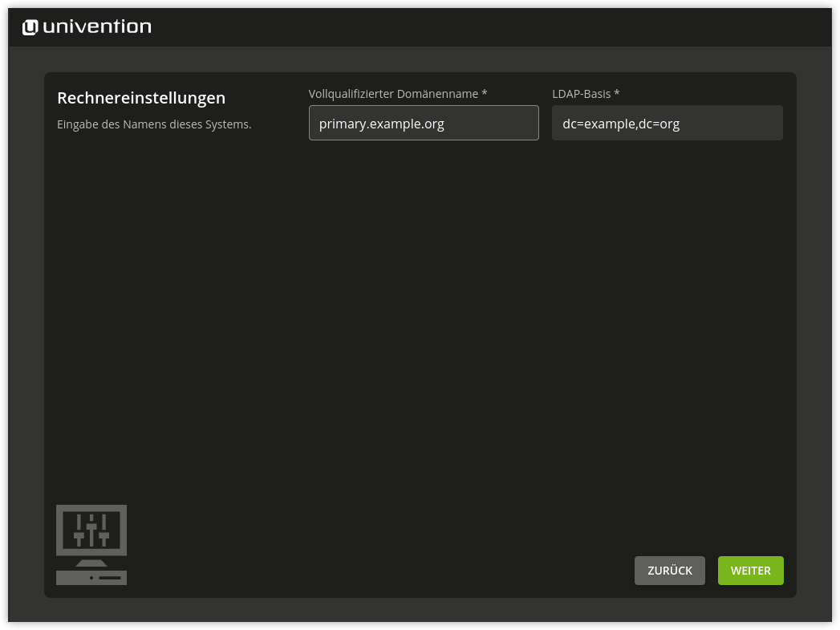This screenshot has height=630, width=840.
Task: Click the univention wordmark in the header
Action: pyautogui.click(x=96, y=26)
